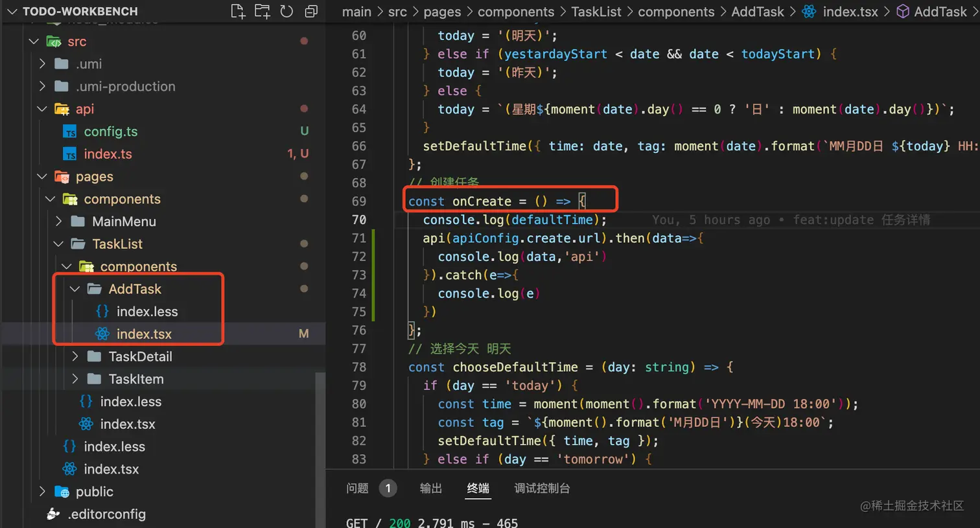Collapse the src folder chevron
Image resolution: width=980 pixels, height=528 pixels.
34,41
